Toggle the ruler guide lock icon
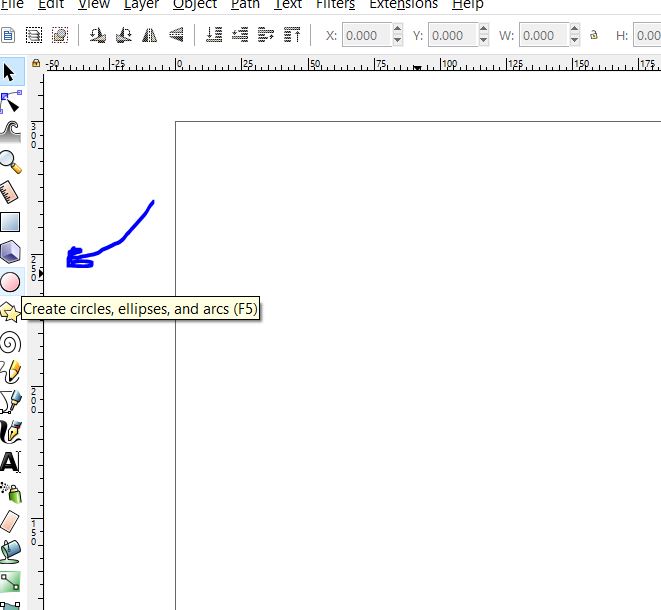661x610 pixels. pos(36,63)
